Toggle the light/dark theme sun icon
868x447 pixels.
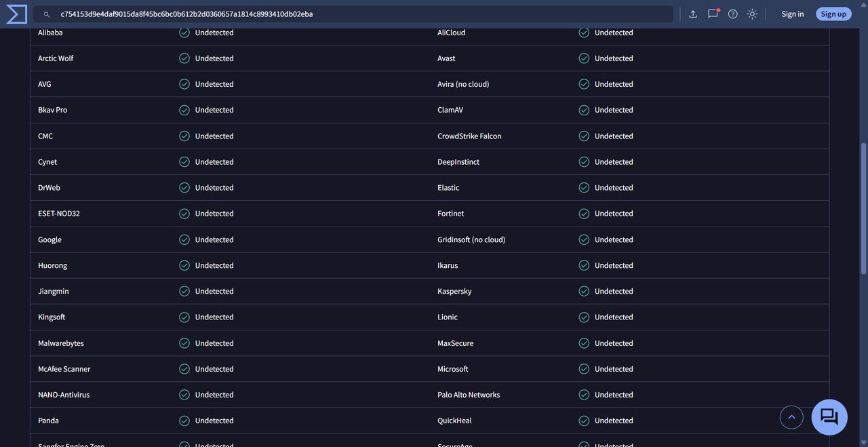tap(752, 14)
